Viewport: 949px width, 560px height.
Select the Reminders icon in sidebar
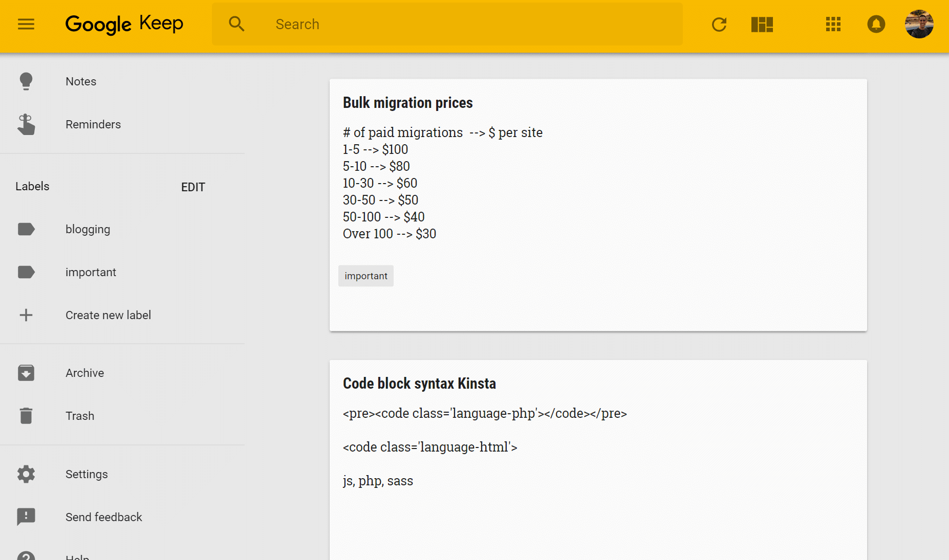(26, 124)
